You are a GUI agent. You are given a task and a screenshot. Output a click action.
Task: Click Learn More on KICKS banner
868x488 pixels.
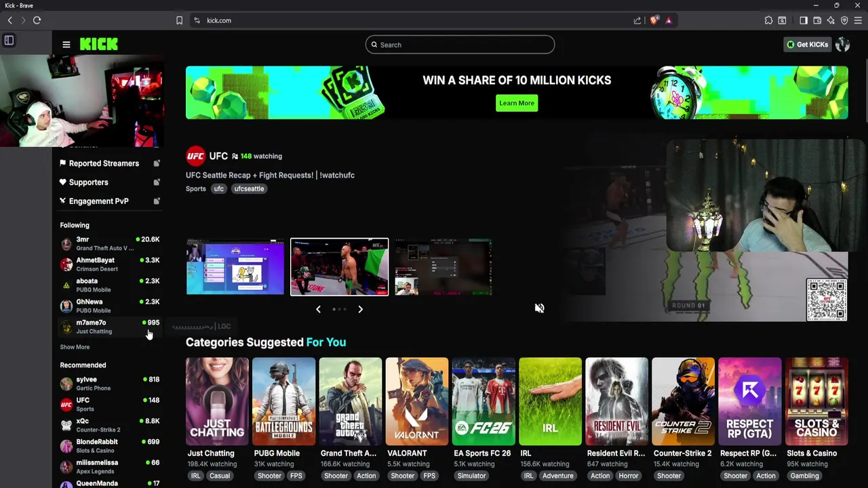pyautogui.click(x=517, y=103)
